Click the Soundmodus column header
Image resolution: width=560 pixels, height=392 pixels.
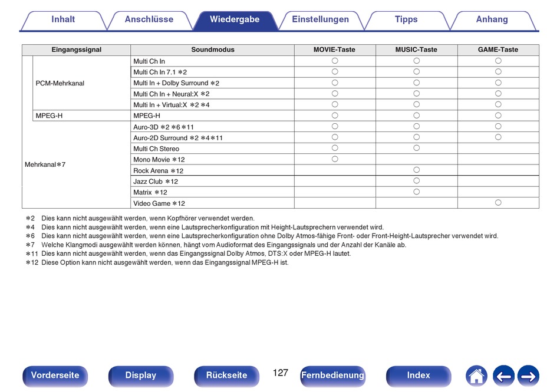(212, 50)
